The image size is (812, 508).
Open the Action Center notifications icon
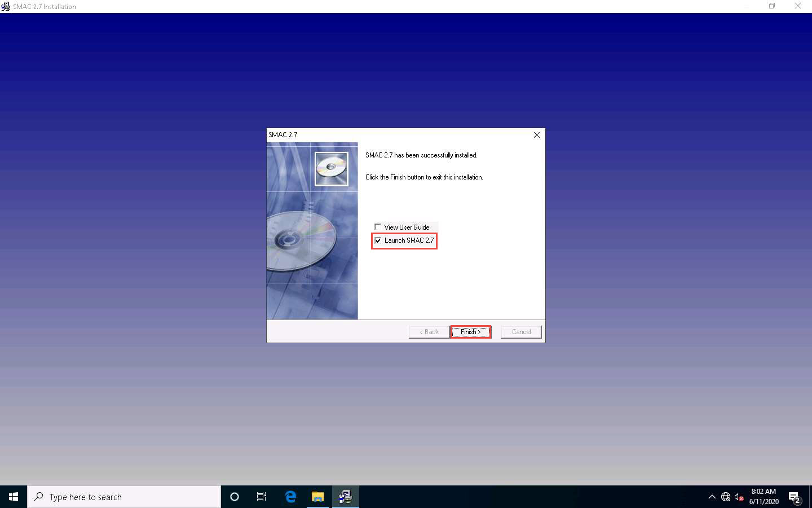pos(795,497)
